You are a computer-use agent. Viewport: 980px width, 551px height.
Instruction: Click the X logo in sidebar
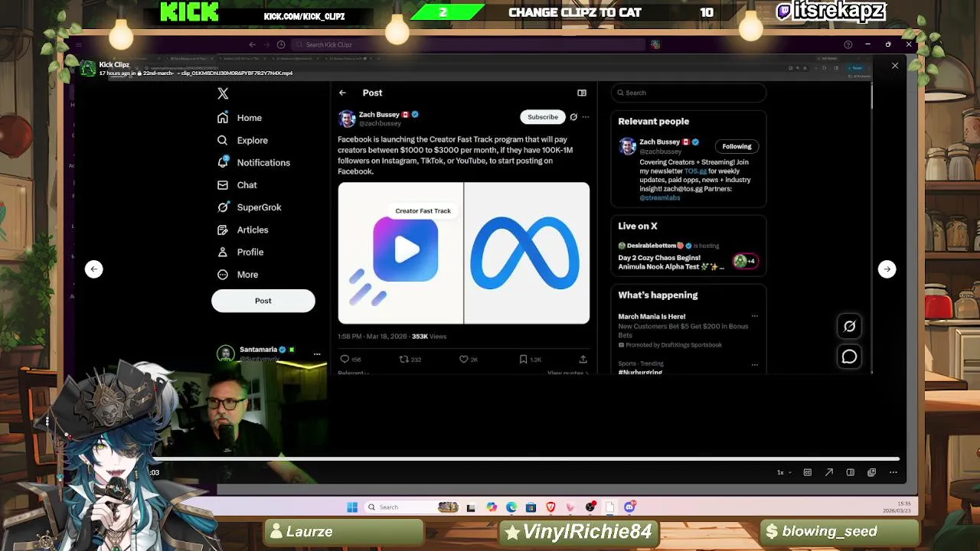223,93
